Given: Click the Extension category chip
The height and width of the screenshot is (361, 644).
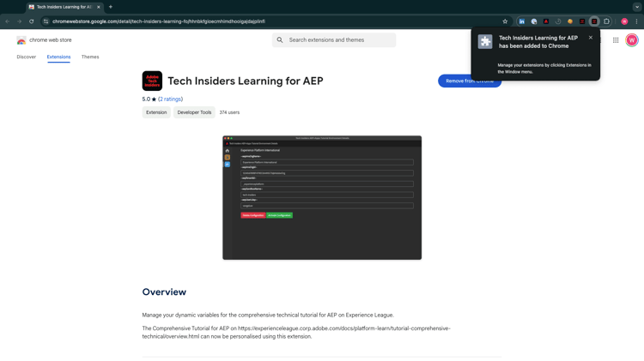Looking at the screenshot, I should [x=156, y=112].
